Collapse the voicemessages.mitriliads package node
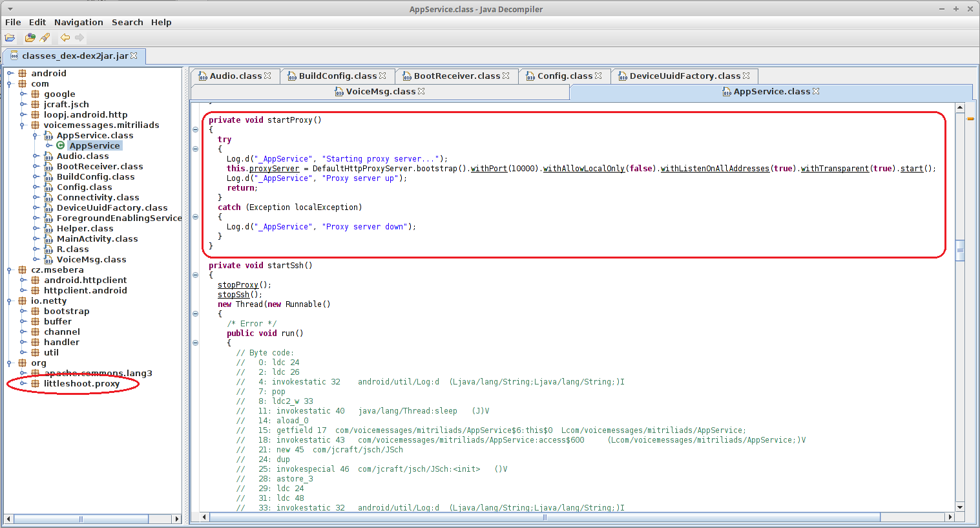980x528 pixels. click(x=23, y=125)
